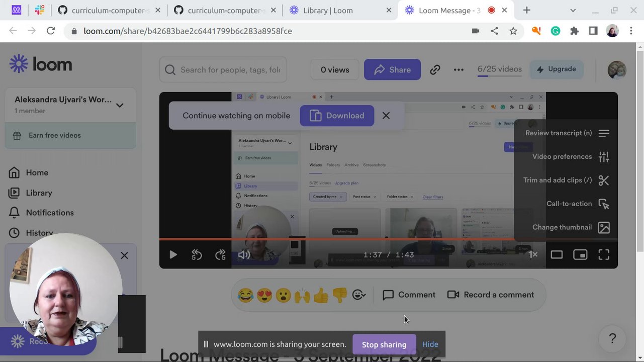The height and width of the screenshot is (362, 644).
Task: React with thumbs up emoji
Action: 321,295
